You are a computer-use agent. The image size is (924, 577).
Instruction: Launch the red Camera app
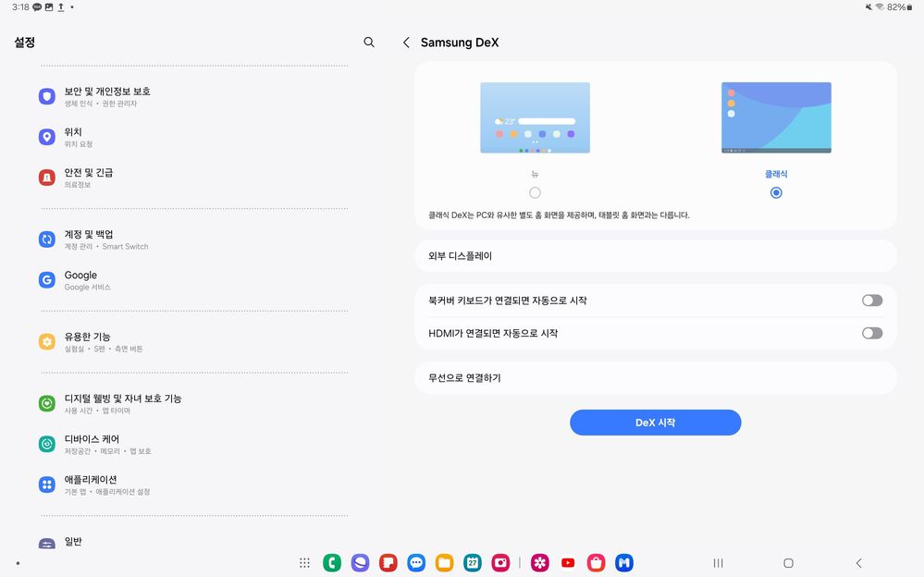501,563
